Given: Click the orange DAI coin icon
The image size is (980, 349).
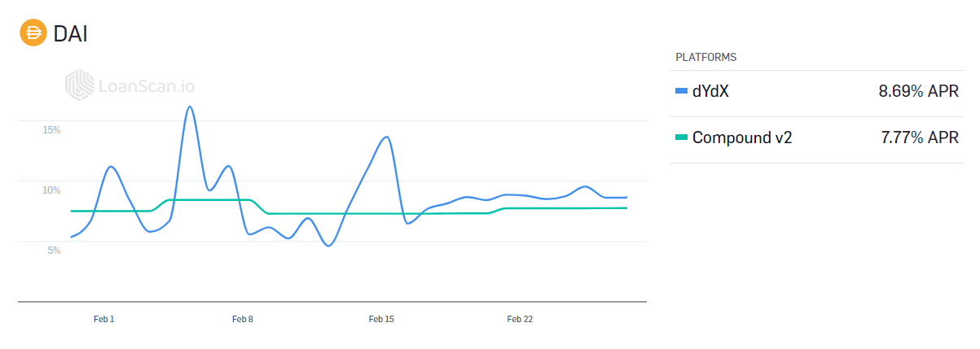Looking at the screenshot, I should tap(33, 33).
